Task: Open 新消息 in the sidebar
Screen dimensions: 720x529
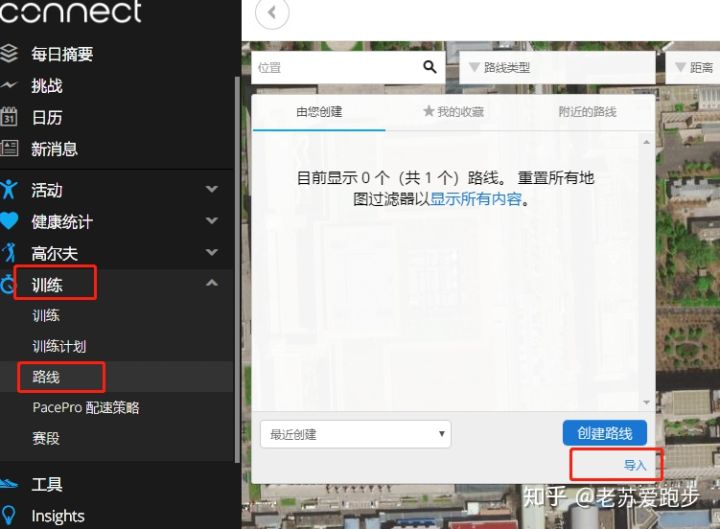Action: click(x=54, y=149)
